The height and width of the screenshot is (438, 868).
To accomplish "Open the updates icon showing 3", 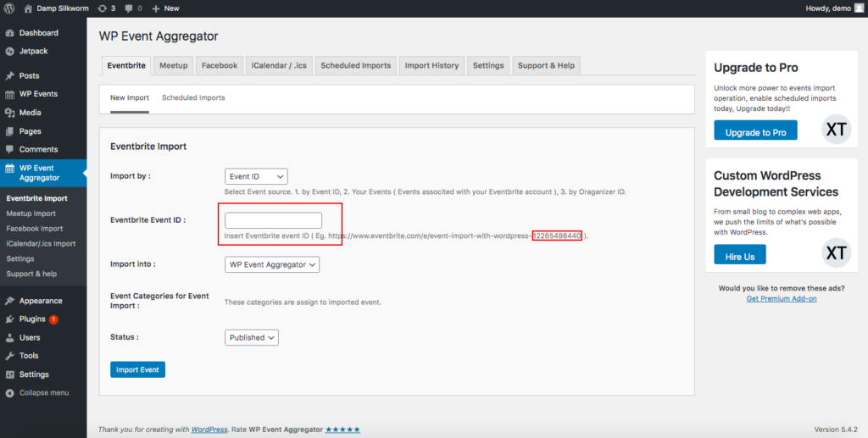I will (x=102, y=8).
